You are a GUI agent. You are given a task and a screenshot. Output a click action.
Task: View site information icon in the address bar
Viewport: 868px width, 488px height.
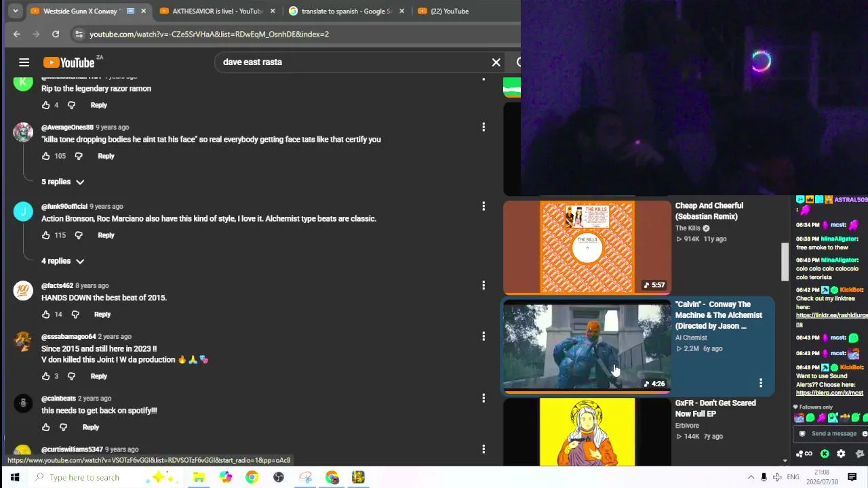click(x=79, y=34)
